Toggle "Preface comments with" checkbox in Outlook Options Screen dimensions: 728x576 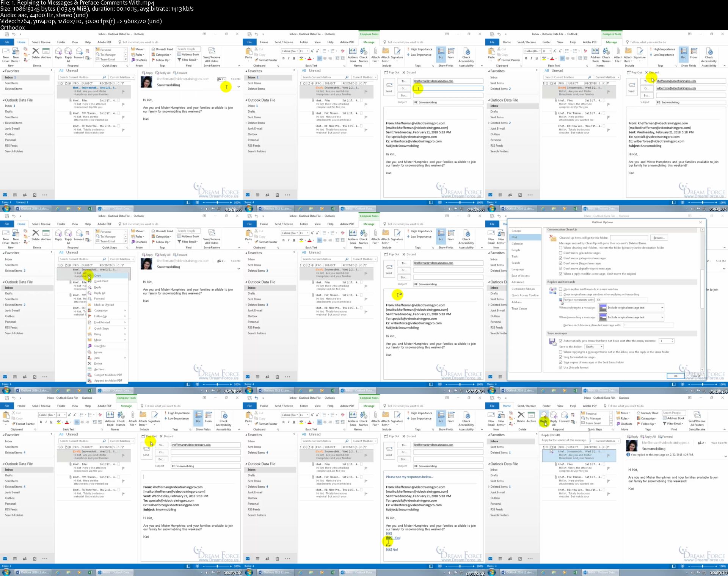[560, 300]
